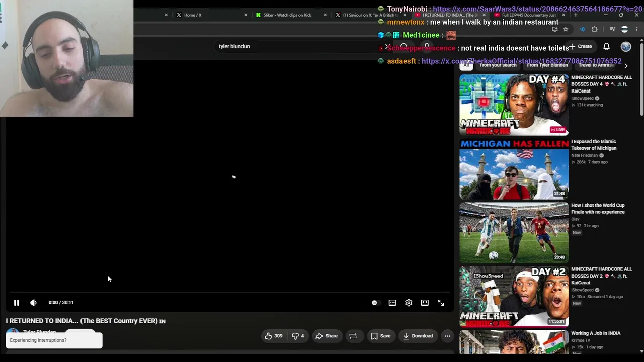Pause the video with the pause button

pyautogui.click(x=16, y=303)
